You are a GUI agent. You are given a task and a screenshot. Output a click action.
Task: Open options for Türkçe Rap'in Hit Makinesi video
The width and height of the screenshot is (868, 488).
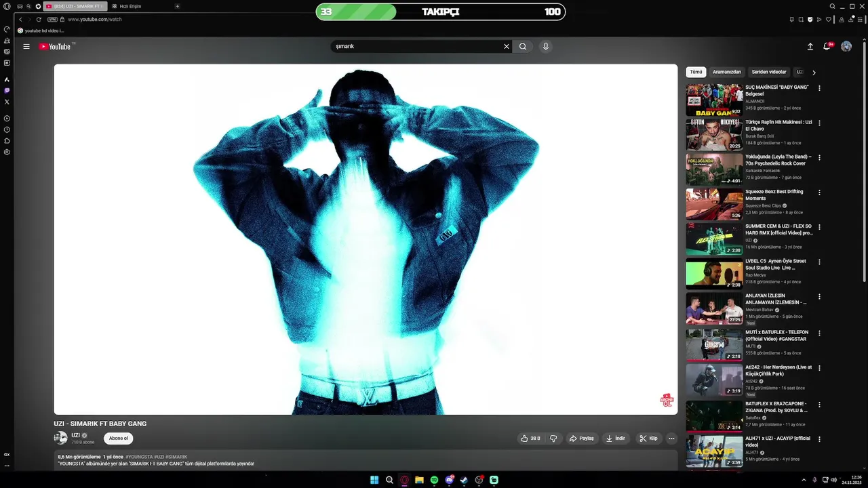click(819, 123)
